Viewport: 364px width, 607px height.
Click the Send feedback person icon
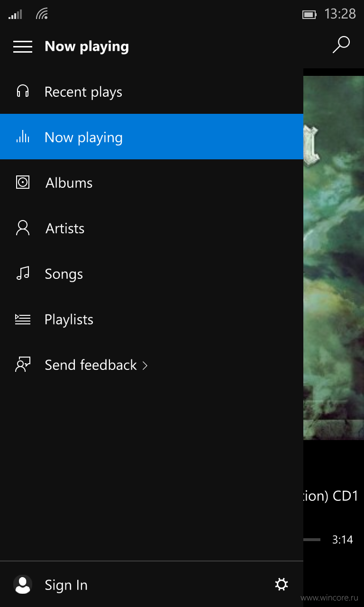pos(23,365)
